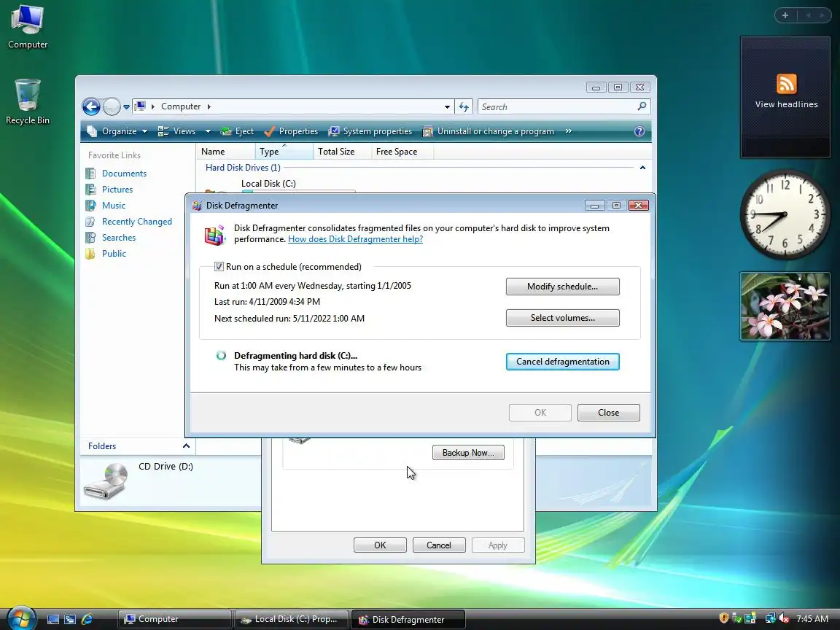Click the analog clock gadget

point(785,215)
